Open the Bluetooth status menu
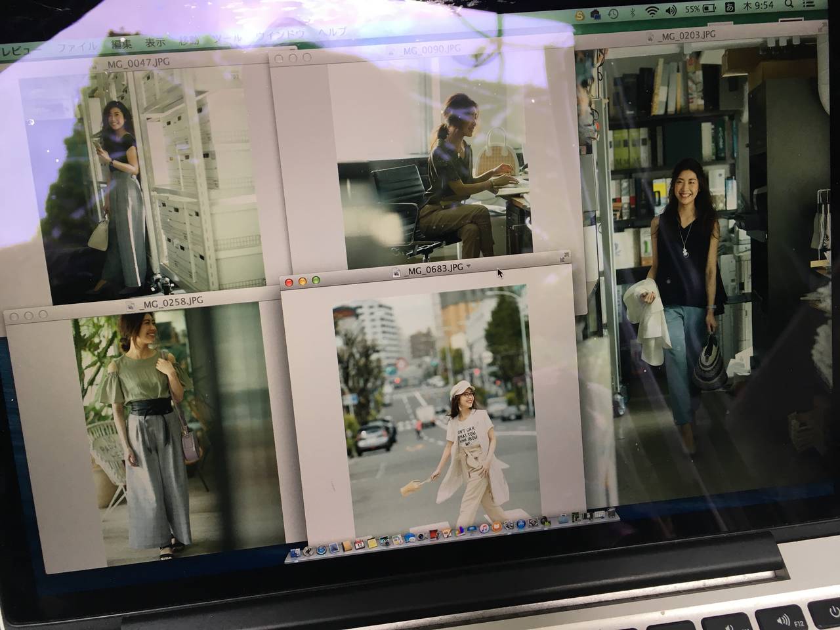Viewport: 840px width, 630px height. [x=632, y=12]
